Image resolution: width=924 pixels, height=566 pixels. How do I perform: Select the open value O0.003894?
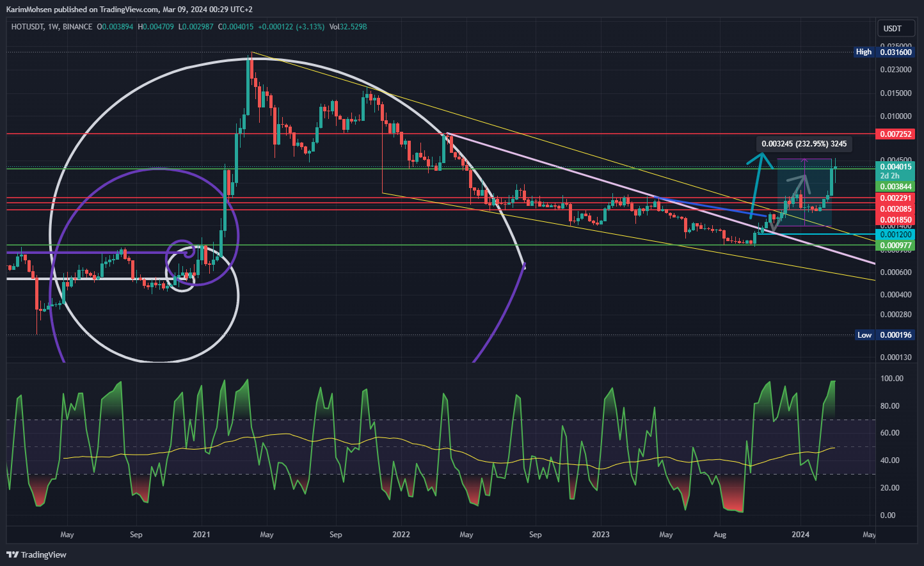[x=115, y=27]
